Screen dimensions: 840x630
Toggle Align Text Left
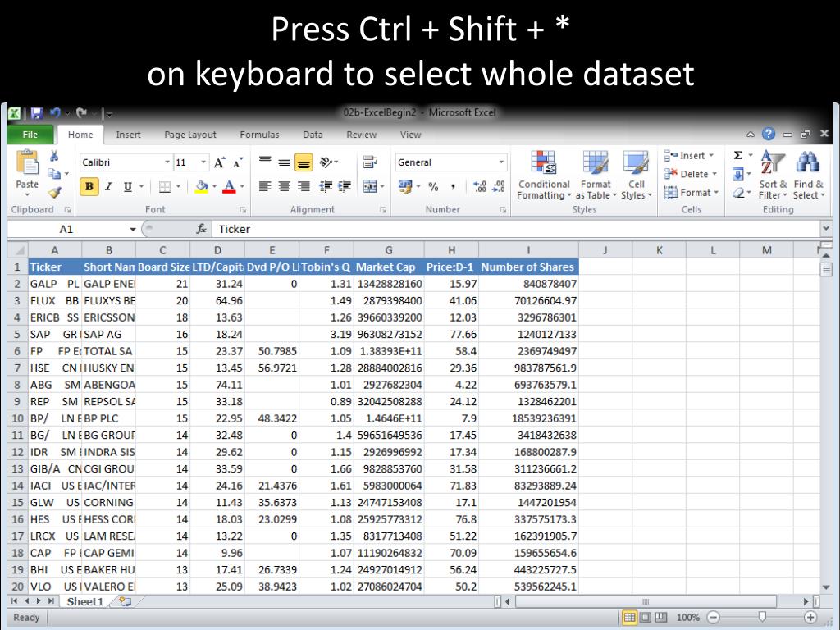click(265, 186)
